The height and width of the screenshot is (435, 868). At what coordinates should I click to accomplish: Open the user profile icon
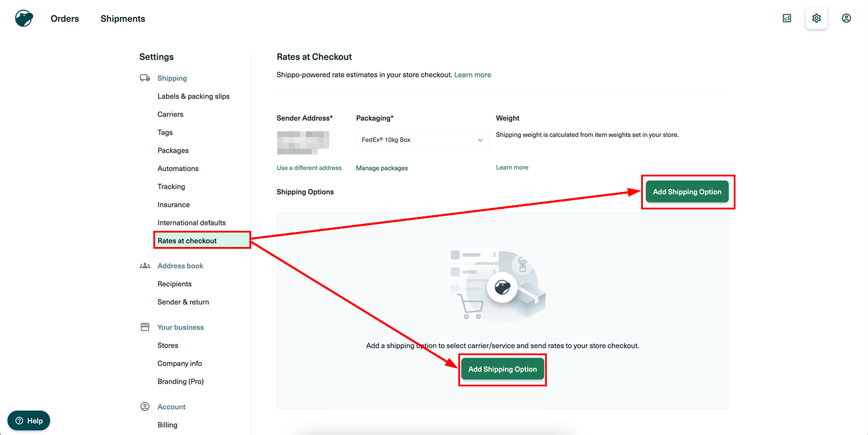pyautogui.click(x=846, y=19)
